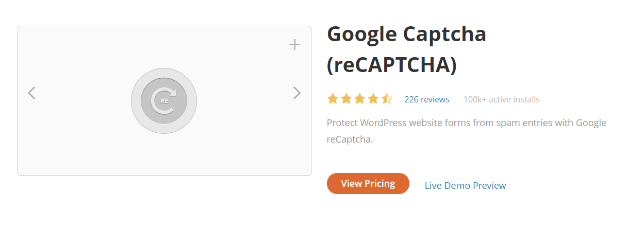644x246 pixels.
Task: Advance to the next gallery slide
Action: pyautogui.click(x=296, y=93)
